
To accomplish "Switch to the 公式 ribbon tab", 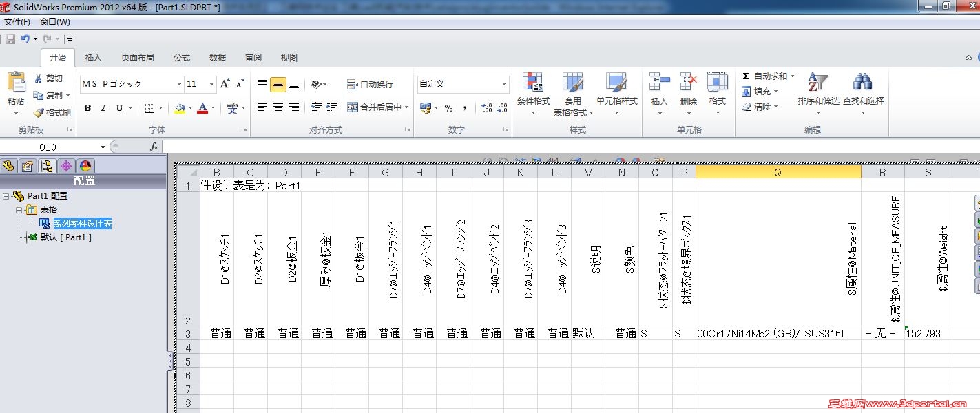I will (182, 58).
